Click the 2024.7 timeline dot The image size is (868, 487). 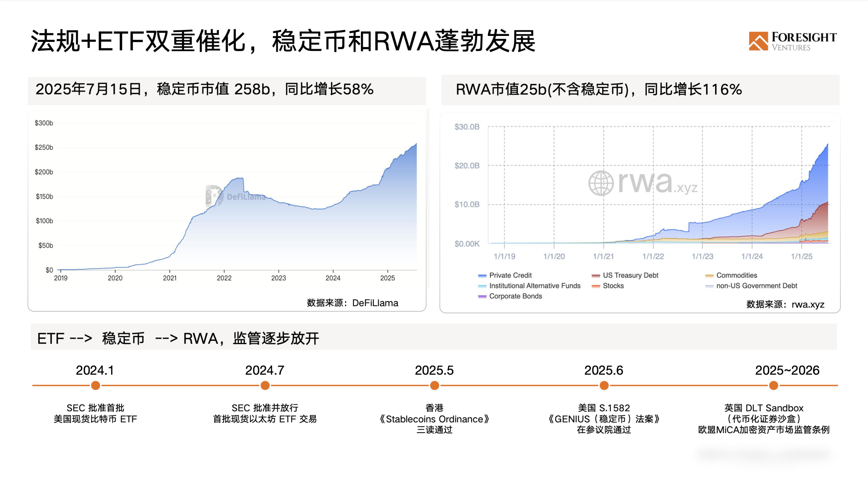tap(265, 385)
